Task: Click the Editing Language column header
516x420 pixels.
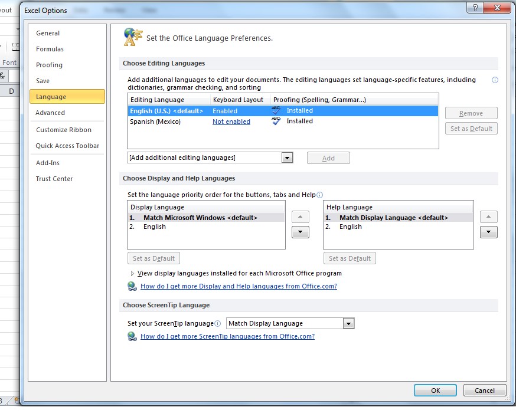Action: (x=169, y=100)
